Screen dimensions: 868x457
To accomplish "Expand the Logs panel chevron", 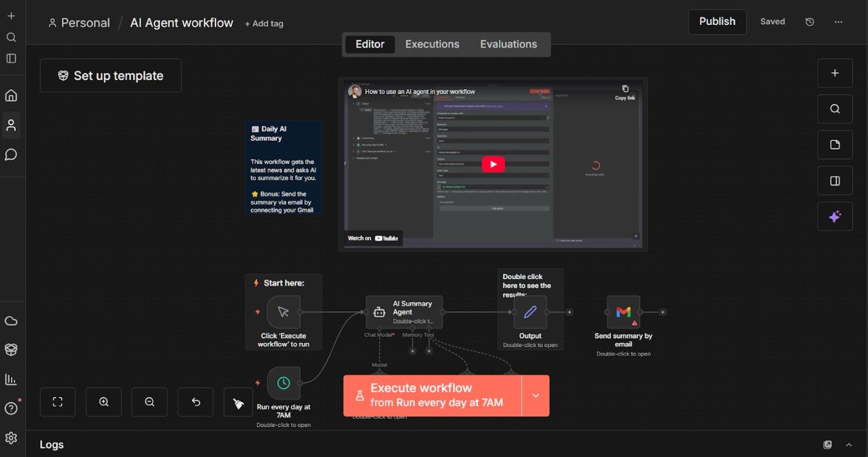I will click(x=849, y=445).
